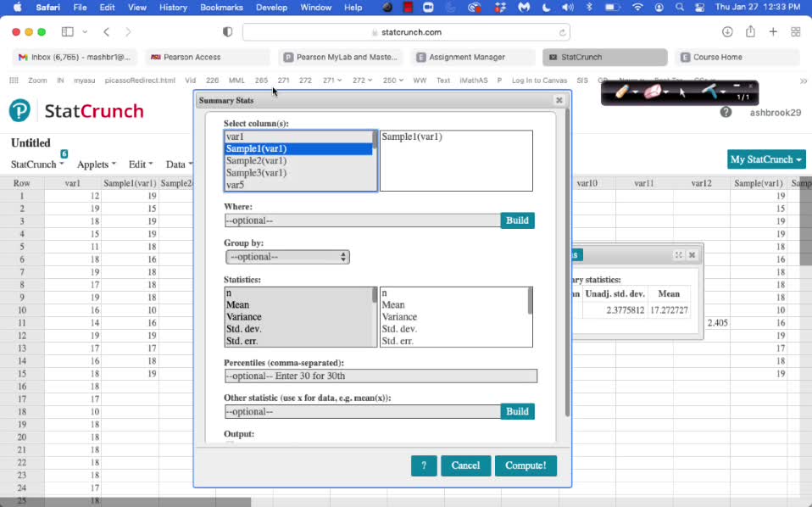Click Build next to Other statistic field
The height and width of the screenshot is (507, 812).
click(517, 412)
